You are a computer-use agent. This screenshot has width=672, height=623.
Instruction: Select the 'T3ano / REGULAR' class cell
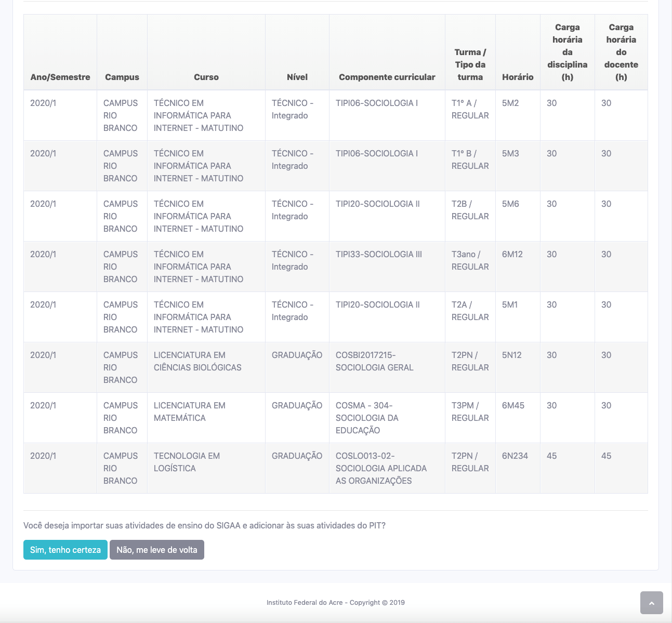click(x=470, y=260)
